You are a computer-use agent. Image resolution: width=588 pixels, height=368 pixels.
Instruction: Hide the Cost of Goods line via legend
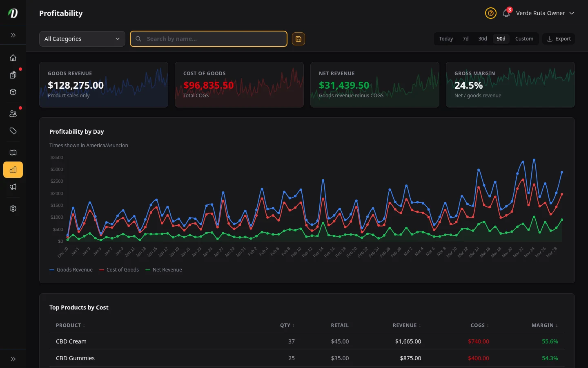119,269
